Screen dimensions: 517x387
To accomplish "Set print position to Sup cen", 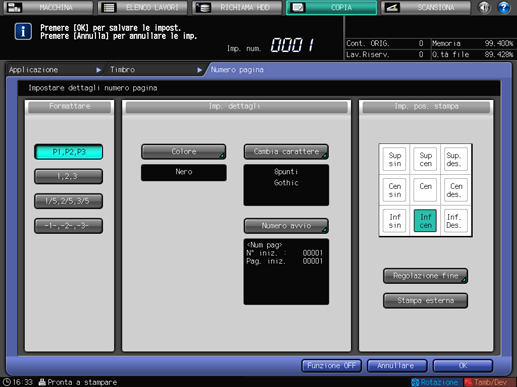I will click(x=426, y=159).
